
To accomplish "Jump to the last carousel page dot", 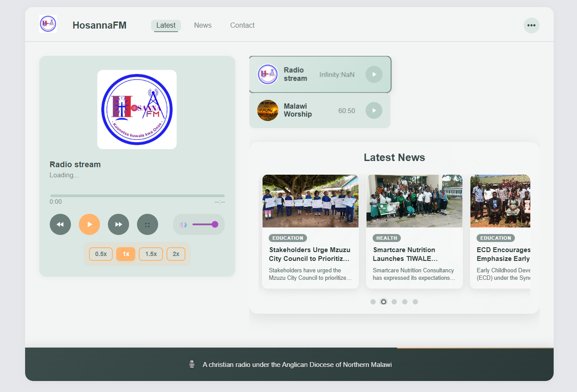I will point(415,302).
